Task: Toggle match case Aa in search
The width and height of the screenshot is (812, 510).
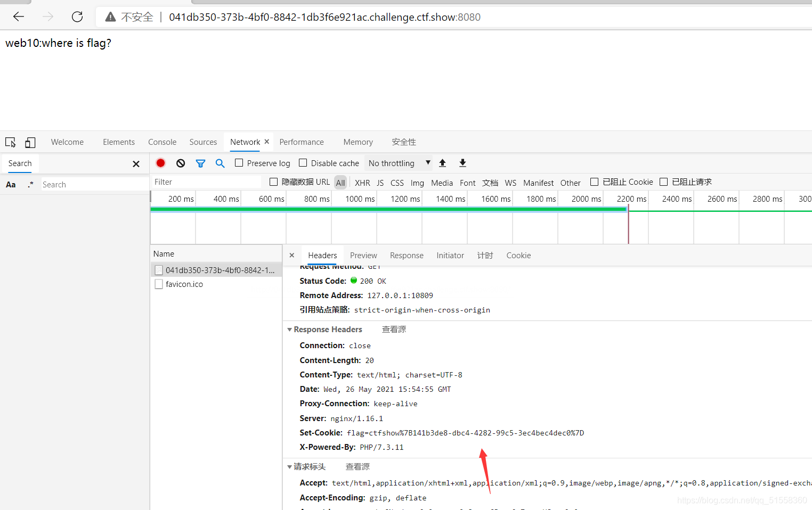Action: 11,185
